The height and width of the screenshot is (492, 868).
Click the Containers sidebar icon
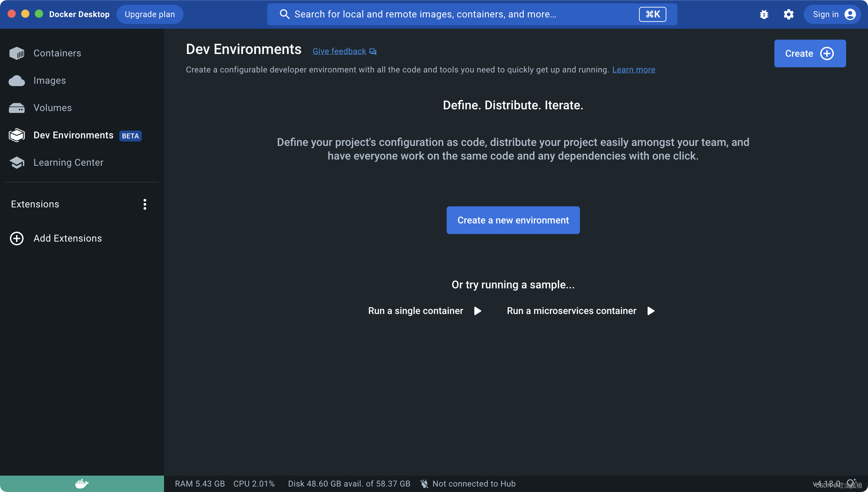(x=16, y=53)
